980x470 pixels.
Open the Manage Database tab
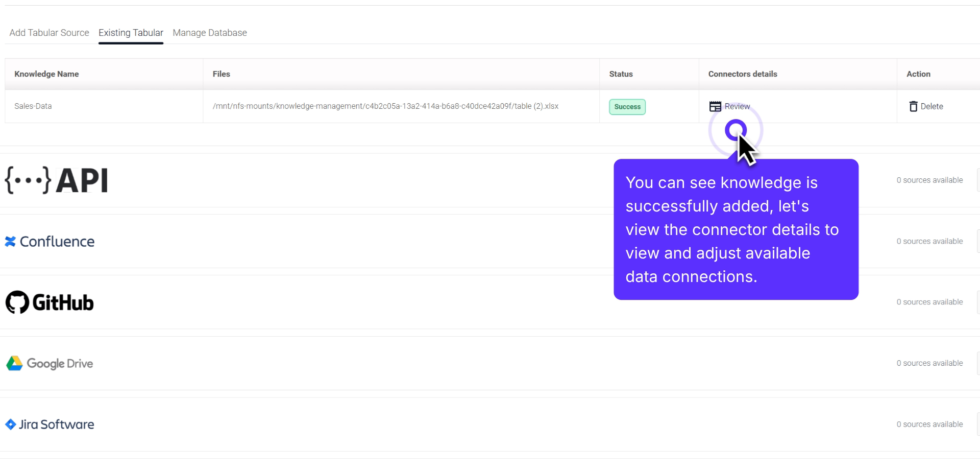pyautogui.click(x=209, y=33)
